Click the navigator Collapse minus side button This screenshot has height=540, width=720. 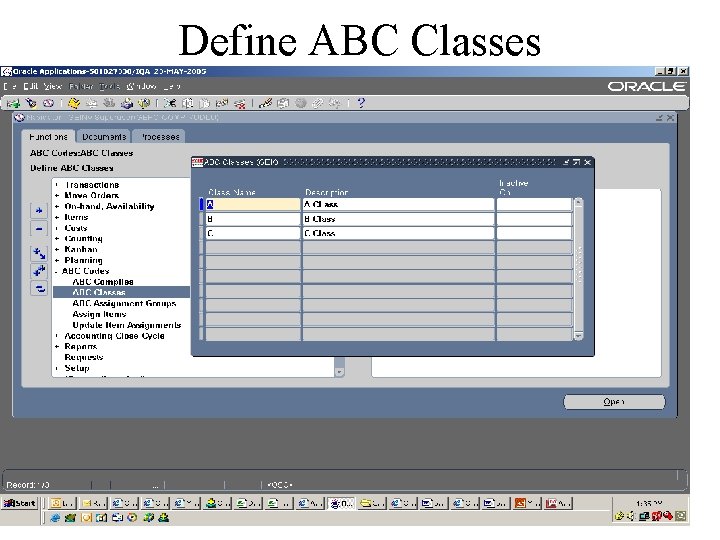pyautogui.click(x=39, y=228)
